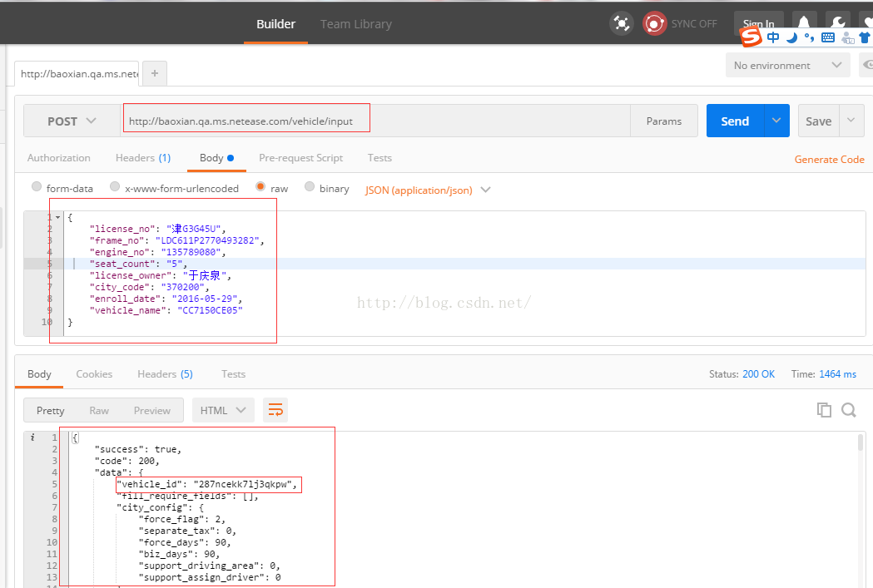
Task: Open JSON (application/json) content type dropdown
Action: click(428, 190)
